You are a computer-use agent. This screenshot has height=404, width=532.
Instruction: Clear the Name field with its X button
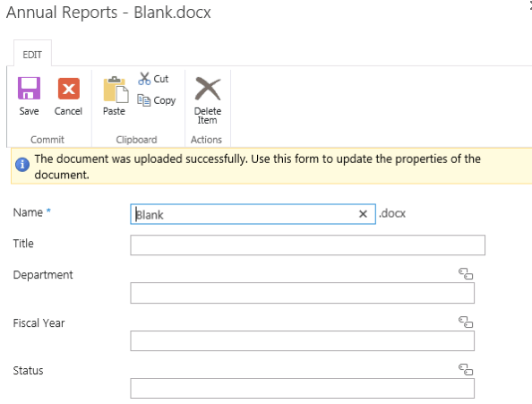click(x=363, y=214)
